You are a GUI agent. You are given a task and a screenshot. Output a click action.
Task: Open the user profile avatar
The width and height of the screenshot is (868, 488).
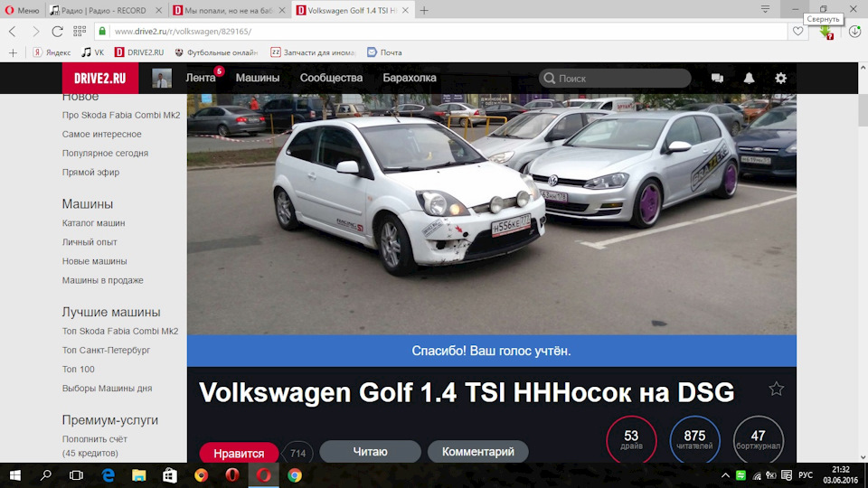(x=162, y=78)
